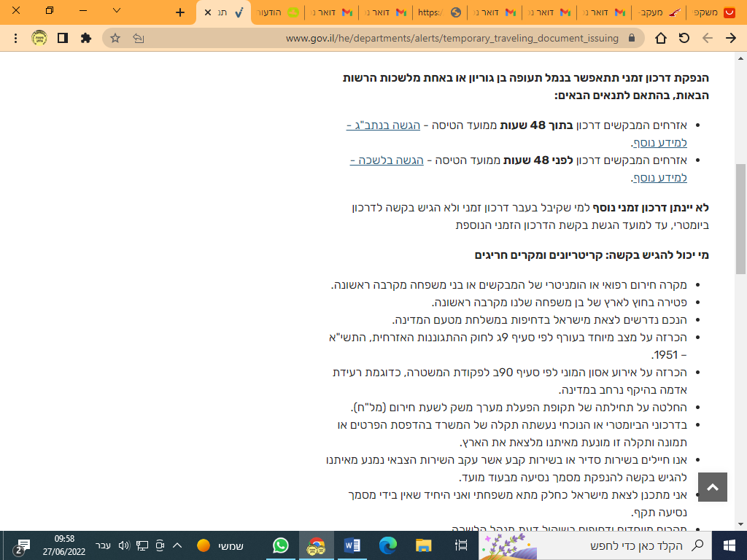Screen dimensions: 747x560
Task: Click the yellow profile avatar icon
Action: tap(39, 38)
